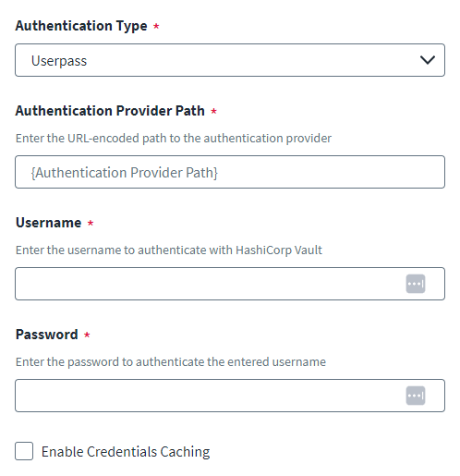The width and height of the screenshot is (460, 476).
Task: Click inside the Username text field
Action: point(230,284)
